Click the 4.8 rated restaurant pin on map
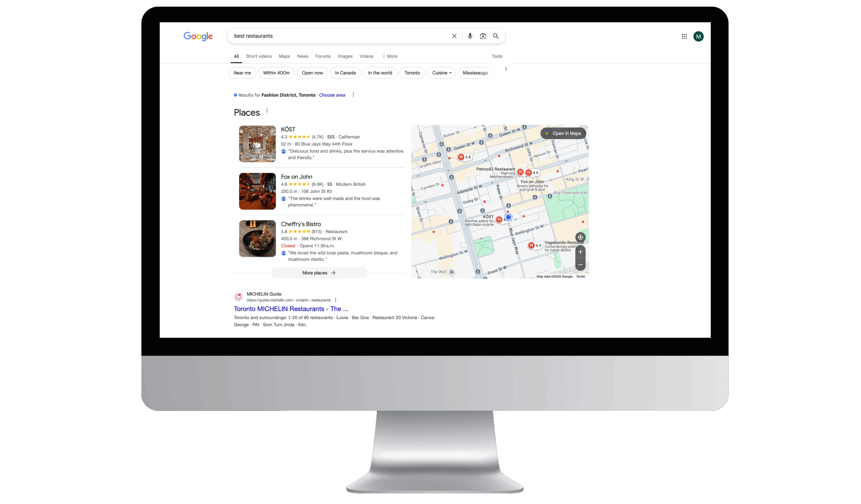The image size is (861, 504). [465, 157]
